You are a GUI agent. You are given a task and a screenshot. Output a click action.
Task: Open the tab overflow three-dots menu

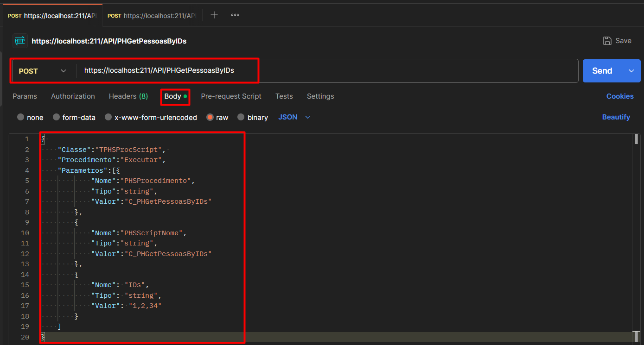click(235, 15)
